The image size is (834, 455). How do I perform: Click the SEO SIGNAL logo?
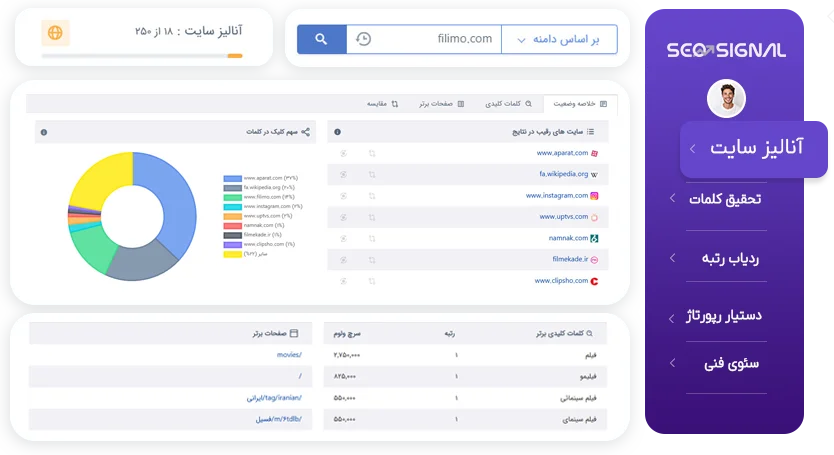pos(726,51)
